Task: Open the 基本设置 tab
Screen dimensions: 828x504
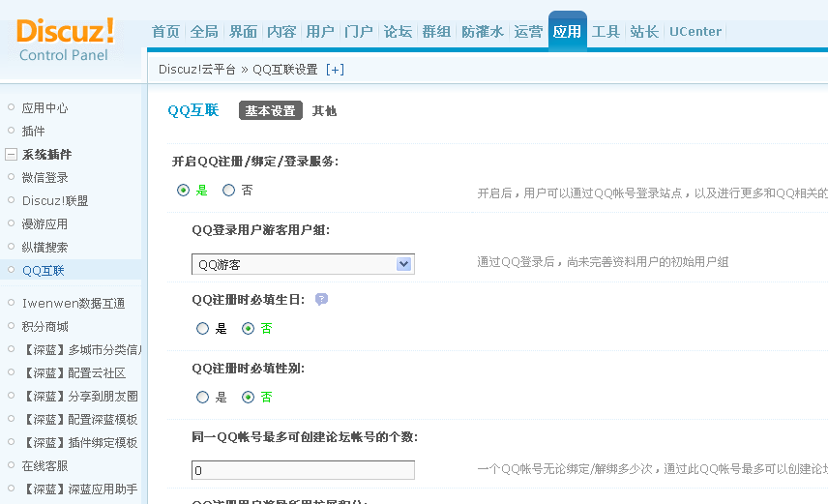Action: coord(271,111)
